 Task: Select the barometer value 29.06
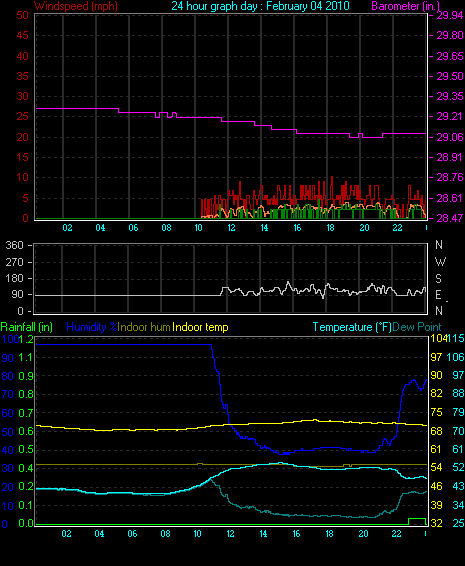pos(450,137)
